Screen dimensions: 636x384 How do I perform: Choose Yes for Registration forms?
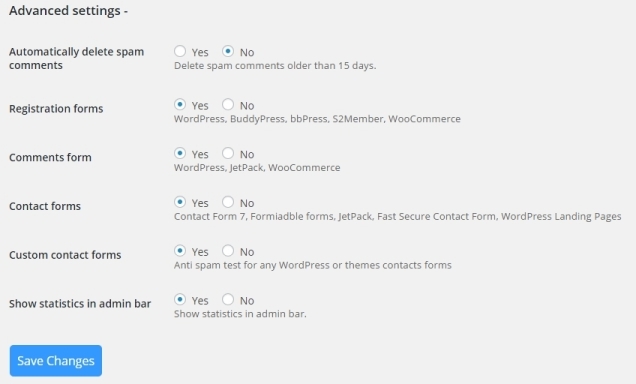click(180, 105)
